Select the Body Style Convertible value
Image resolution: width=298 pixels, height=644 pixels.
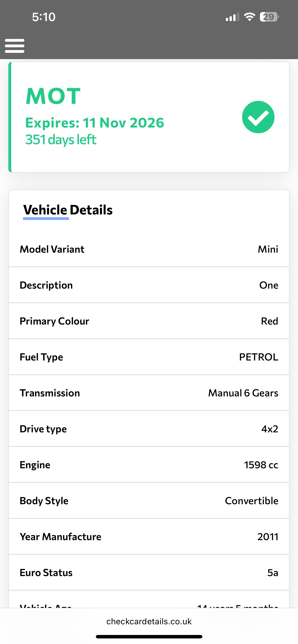pyautogui.click(x=251, y=501)
